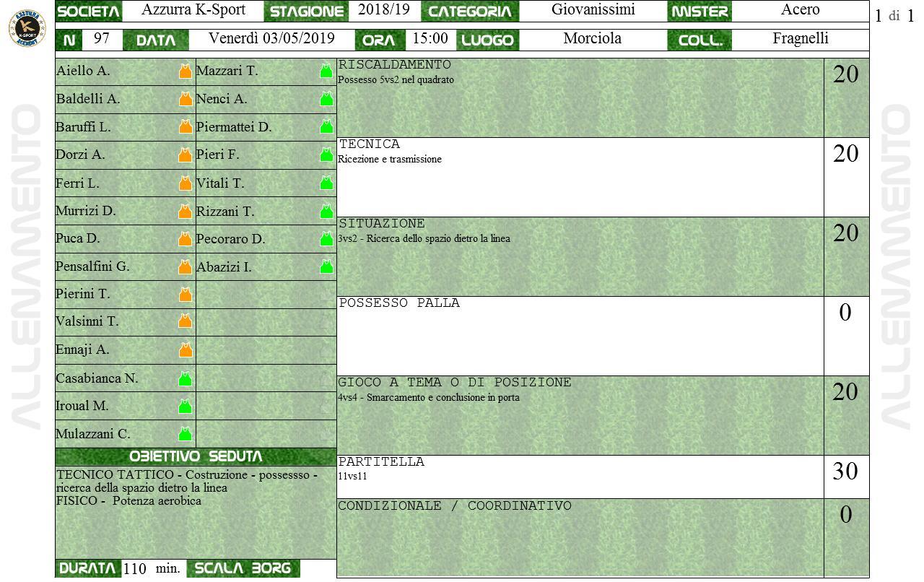Click the orange bib beside Dorzi A.
Viewport: 924px width, 582px height.
click(x=186, y=155)
